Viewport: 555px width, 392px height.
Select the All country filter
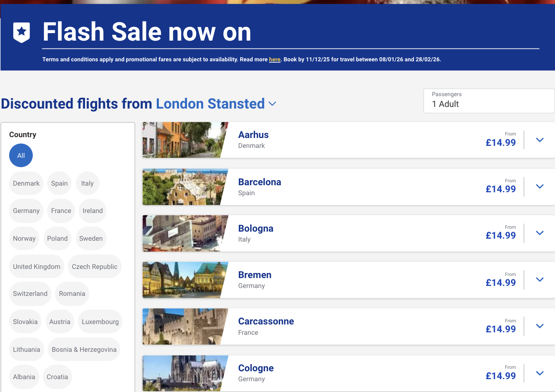click(21, 155)
